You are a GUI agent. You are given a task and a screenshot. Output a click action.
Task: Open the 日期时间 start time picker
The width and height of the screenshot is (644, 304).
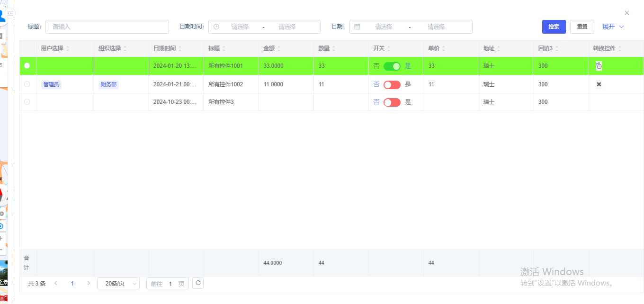click(240, 27)
